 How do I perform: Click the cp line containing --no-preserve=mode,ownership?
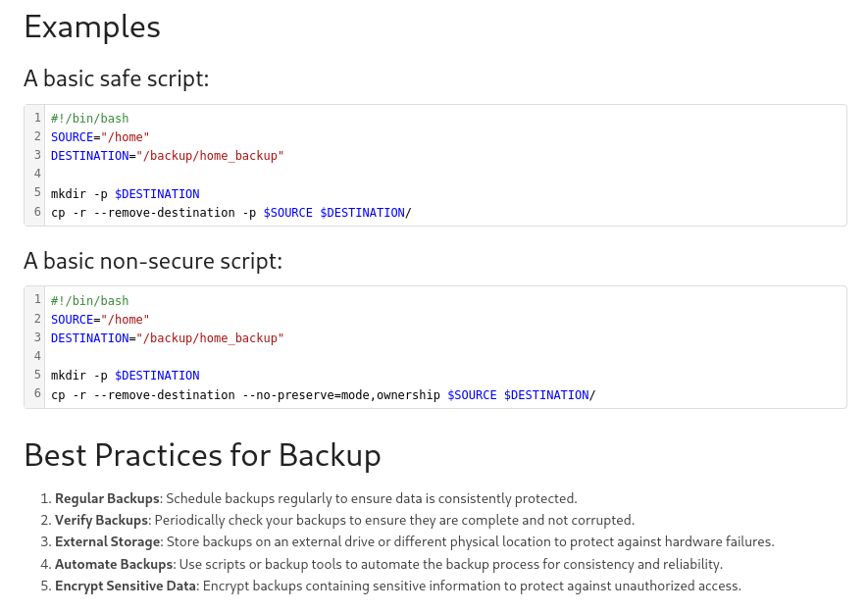click(324, 395)
